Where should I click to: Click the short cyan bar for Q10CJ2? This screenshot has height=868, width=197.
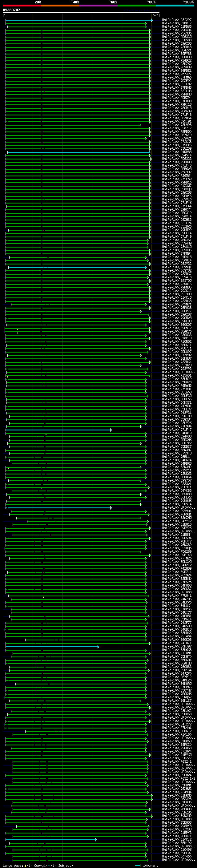[x=51, y=840]
